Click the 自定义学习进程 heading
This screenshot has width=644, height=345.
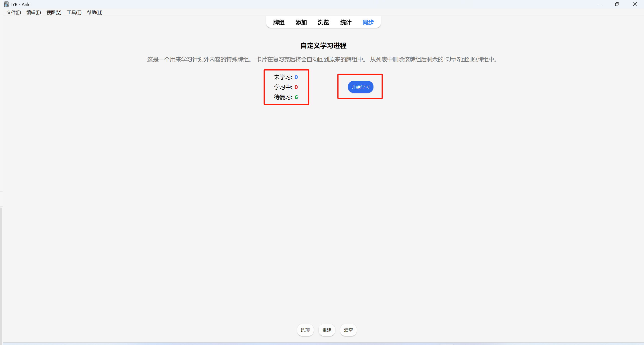click(323, 46)
